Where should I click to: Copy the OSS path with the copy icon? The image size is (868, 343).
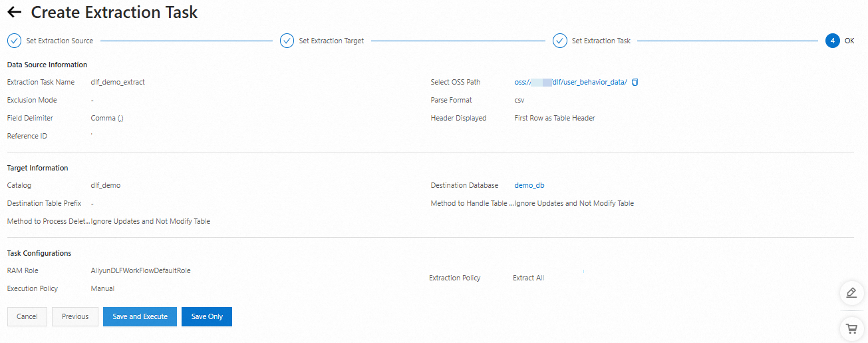[635, 82]
